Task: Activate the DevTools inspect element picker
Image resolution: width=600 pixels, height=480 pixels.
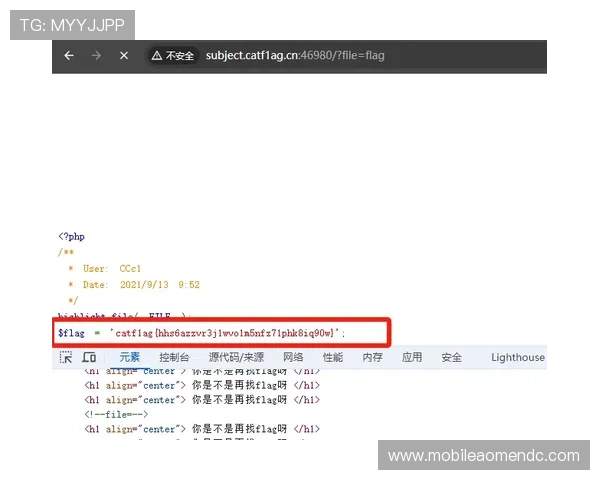Action: (x=66, y=357)
